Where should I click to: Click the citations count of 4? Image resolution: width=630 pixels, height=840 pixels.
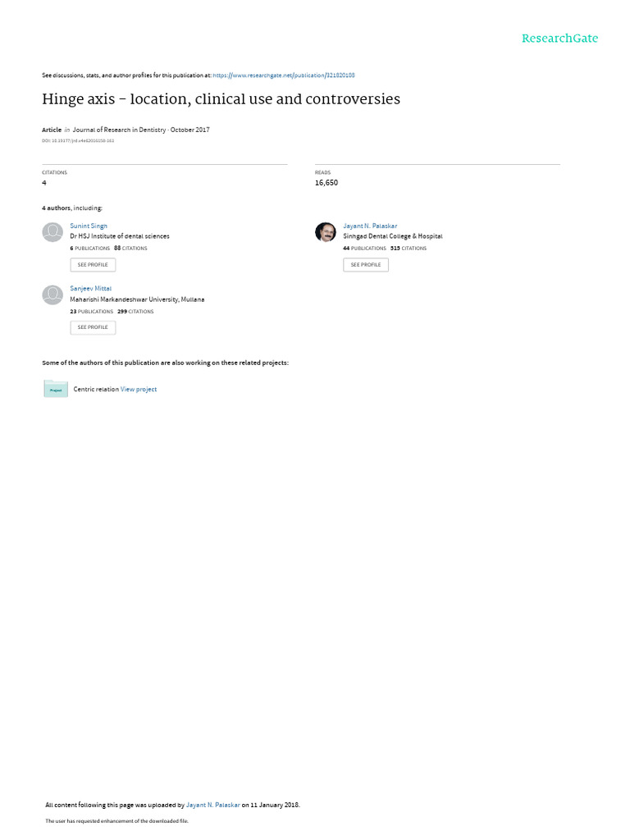[x=44, y=183]
